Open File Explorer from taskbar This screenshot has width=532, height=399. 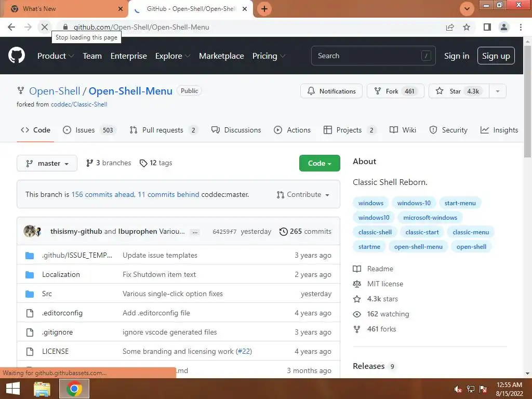coord(42,389)
